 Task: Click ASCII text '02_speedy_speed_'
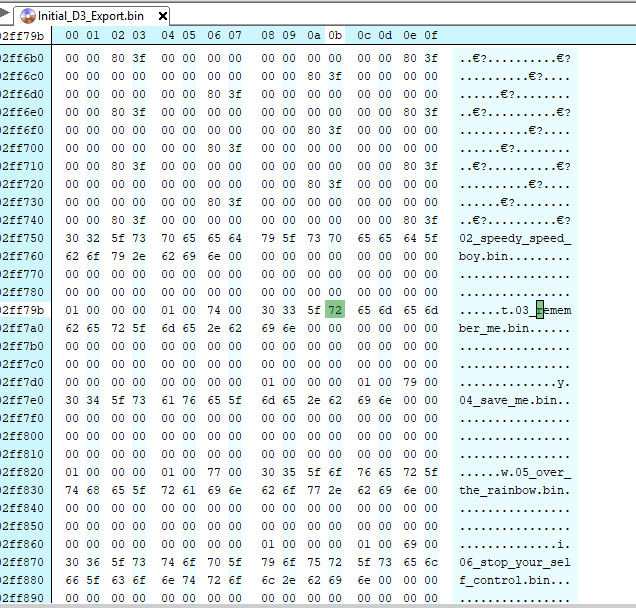click(x=515, y=238)
